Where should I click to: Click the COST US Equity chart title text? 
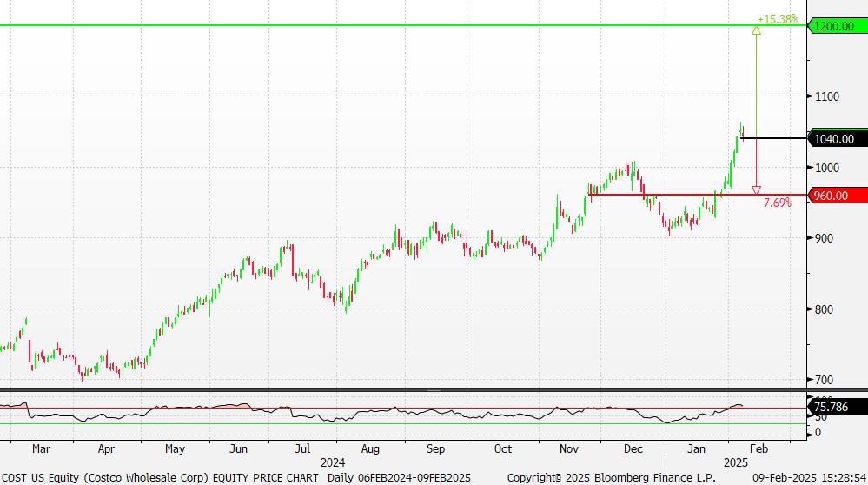tap(160, 478)
